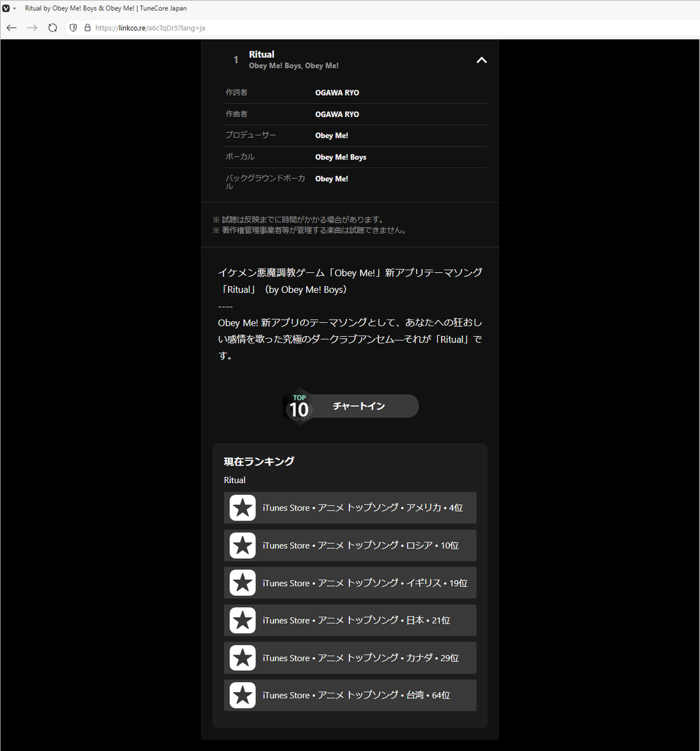The width and height of the screenshot is (700, 751).
Task: Click the star icon beside ロシア 10位
Action: (243, 545)
